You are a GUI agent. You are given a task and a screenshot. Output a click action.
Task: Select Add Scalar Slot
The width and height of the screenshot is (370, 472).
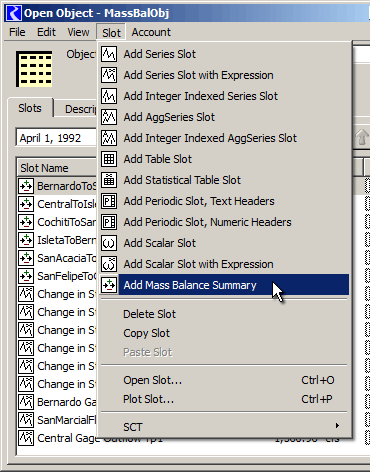[x=225, y=243]
